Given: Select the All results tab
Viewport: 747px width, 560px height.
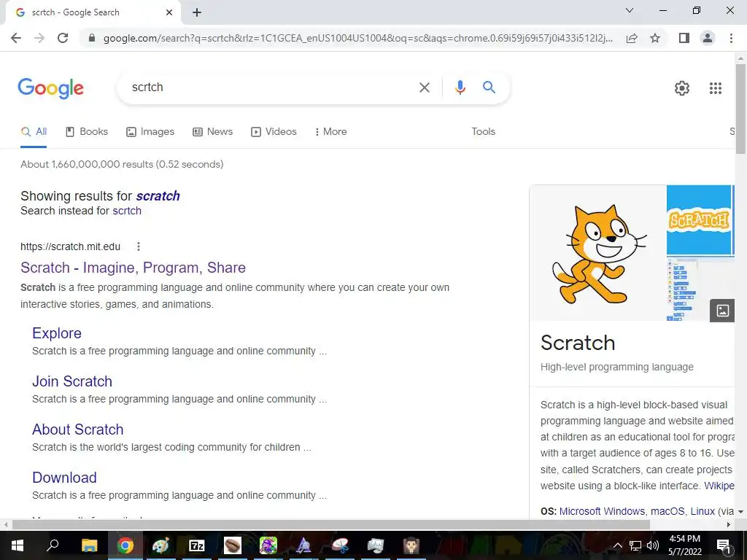Looking at the screenshot, I should tap(34, 132).
